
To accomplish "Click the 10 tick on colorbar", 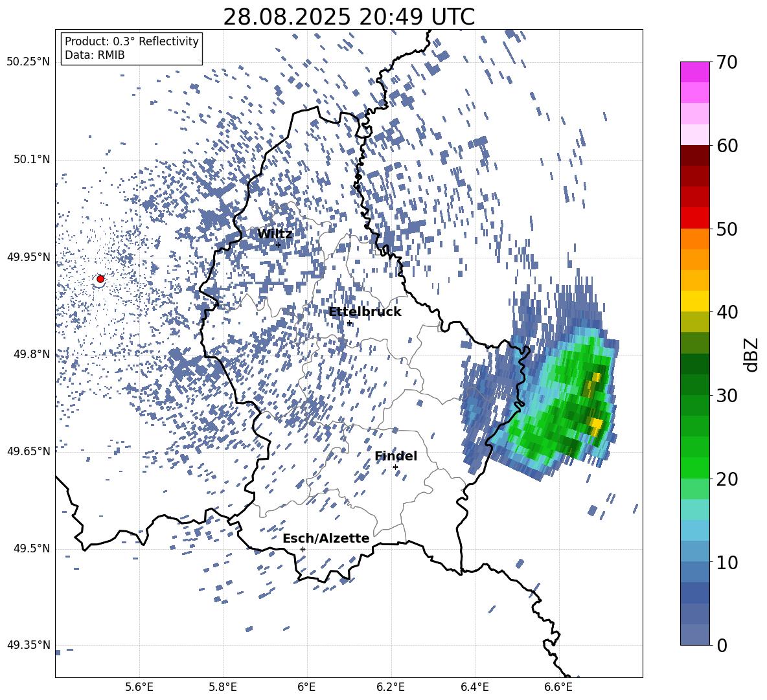I will click(x=727, y=562).
